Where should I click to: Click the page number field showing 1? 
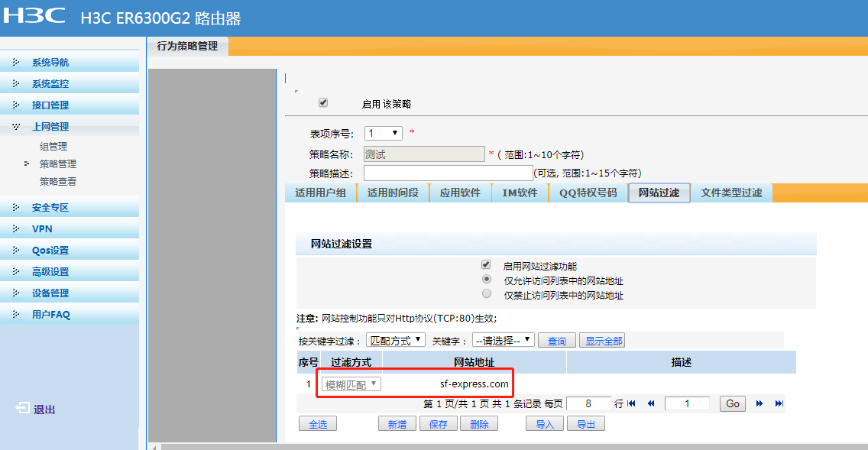coord(687,403)
